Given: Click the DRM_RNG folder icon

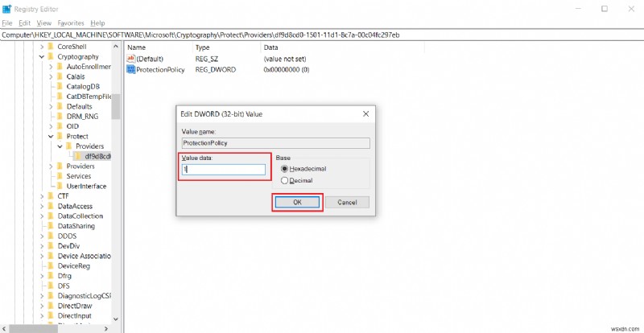Looking at the screenshot, I should 60,116.
